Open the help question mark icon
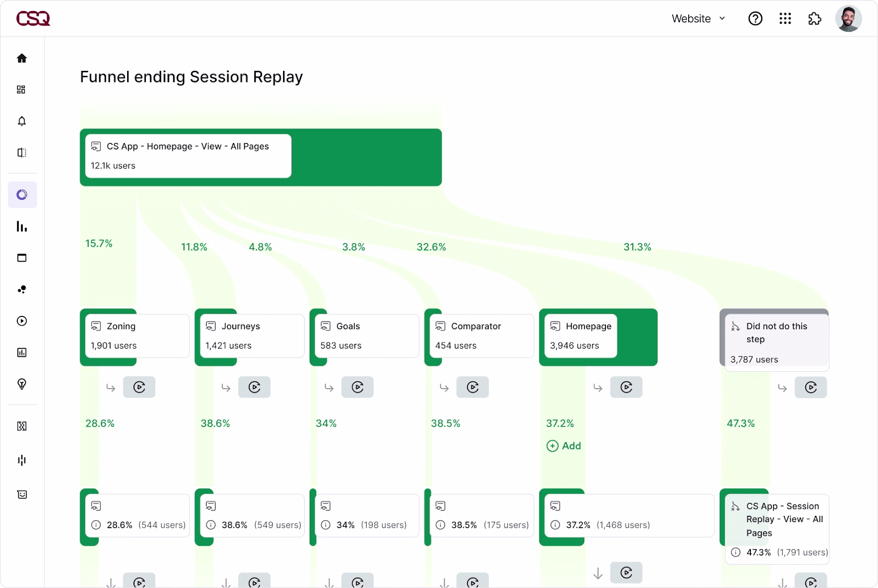 [x=755, y=19]
